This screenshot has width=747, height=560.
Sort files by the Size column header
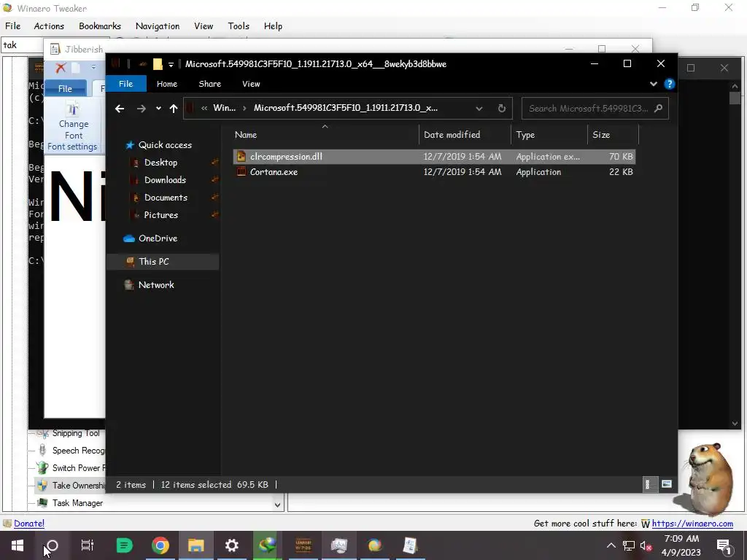point(613,135)
